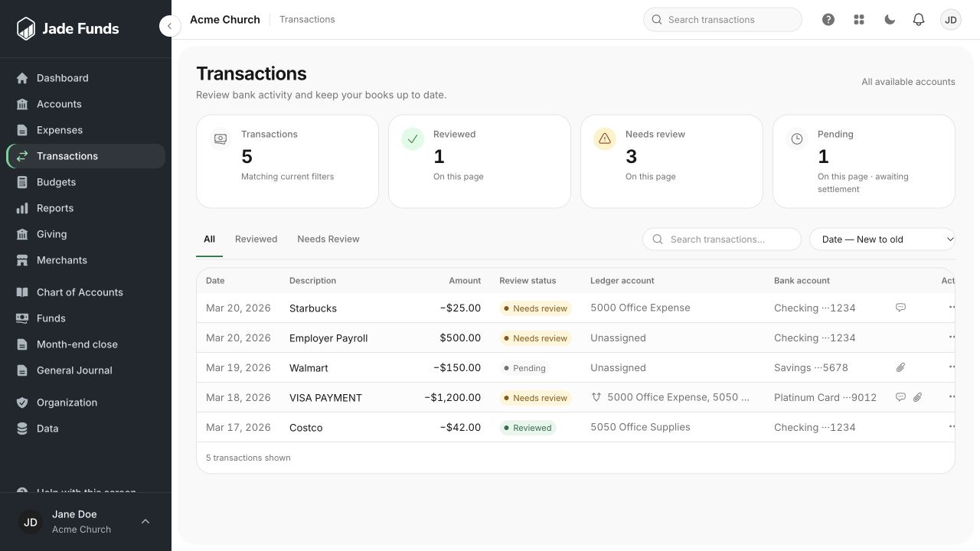
Task: Open Giving in the sidebar
Action: click(x=86, y=234)
